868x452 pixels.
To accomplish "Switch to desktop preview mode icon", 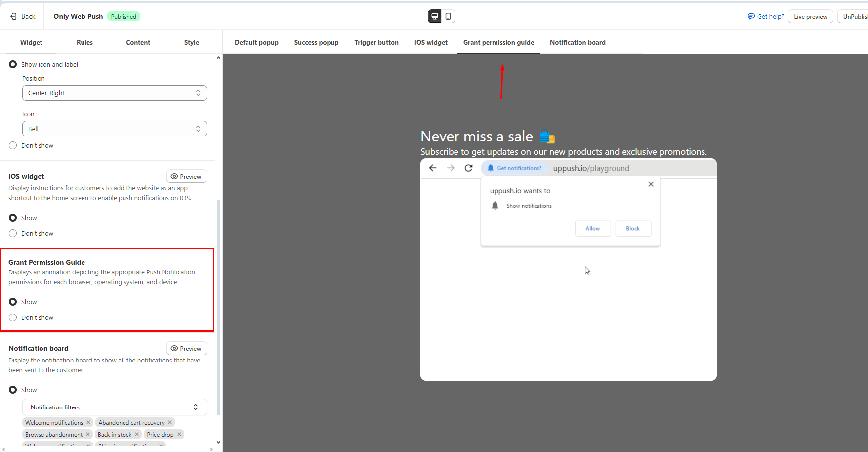I will pyautogui.click(x=435, y=16).
